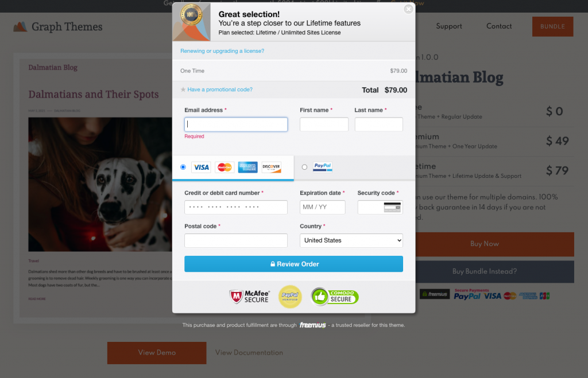Viewport: 588px width, 378px height.
Task: Click the Comodo Secure badge
Action: (335, 297)
